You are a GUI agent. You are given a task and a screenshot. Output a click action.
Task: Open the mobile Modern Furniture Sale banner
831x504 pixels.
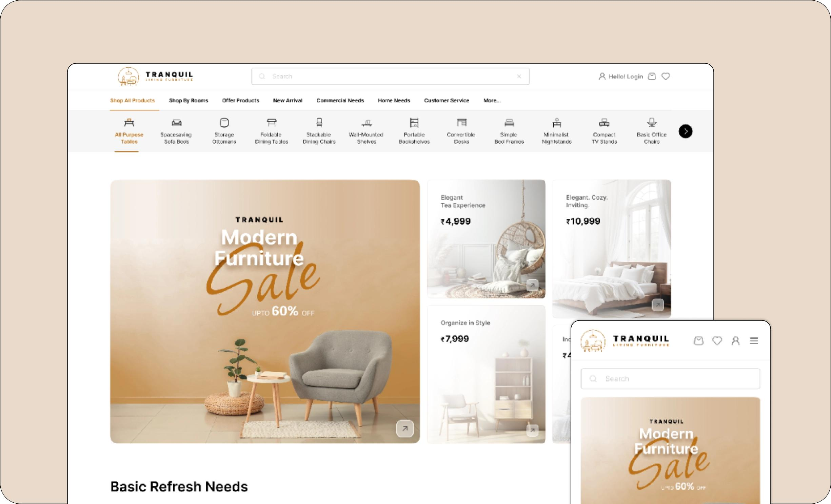tap(670, 450)
